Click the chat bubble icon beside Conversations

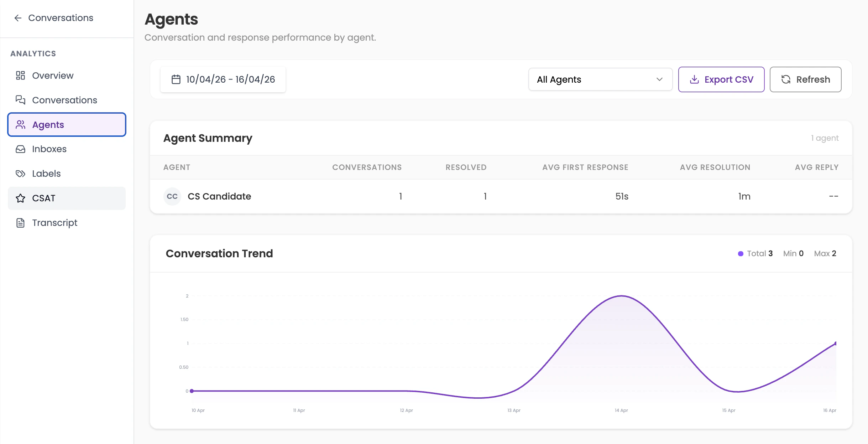[20, 100]
